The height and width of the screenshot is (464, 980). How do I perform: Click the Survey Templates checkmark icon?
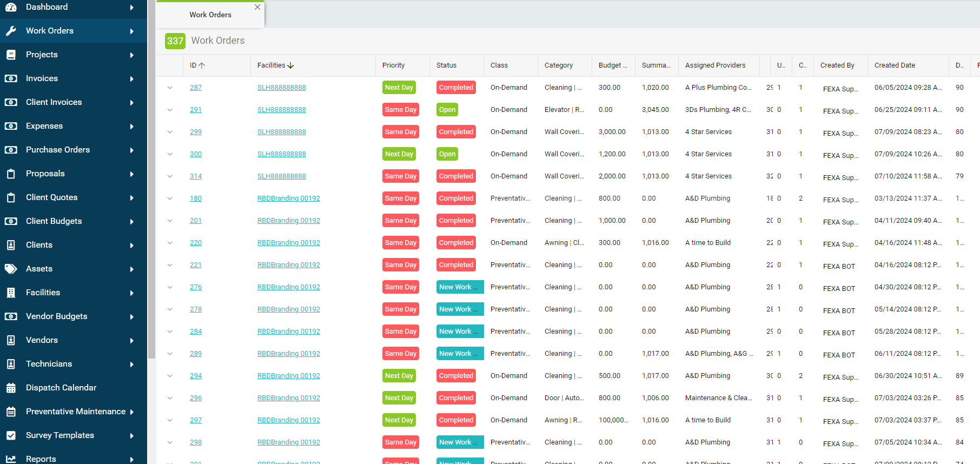(x=11, y=435)
